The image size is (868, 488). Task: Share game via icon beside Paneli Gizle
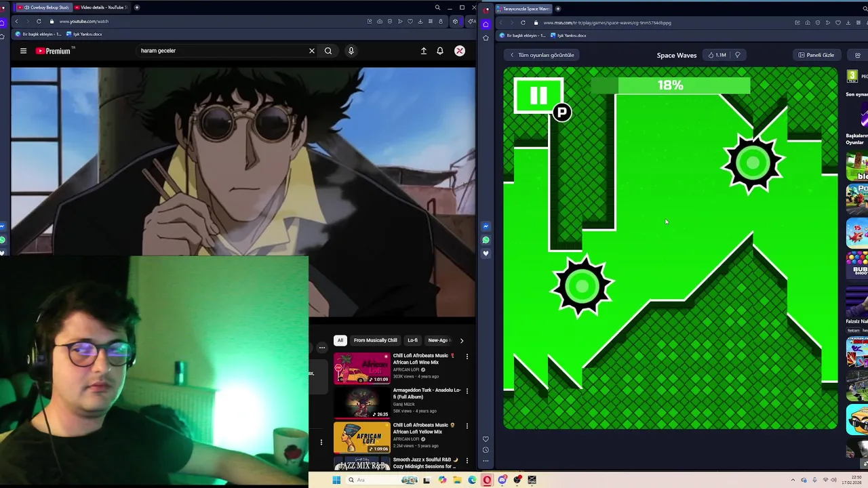point(857,55)
